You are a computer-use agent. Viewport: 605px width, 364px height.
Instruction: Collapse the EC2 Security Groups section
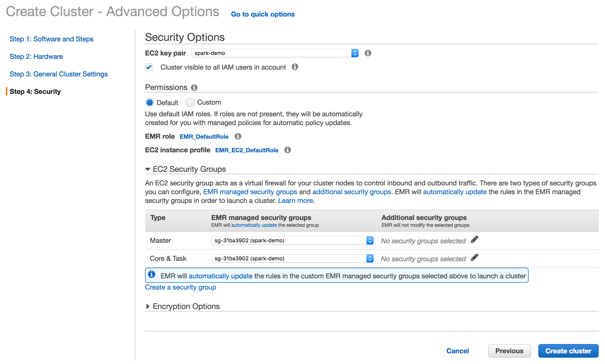[x=148, y=169]
